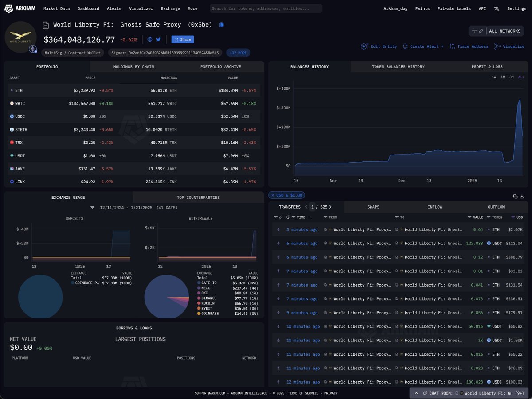This screenshot has height=399, width=532.
Task: Switch to the Portfolio Archive tab
Action: point(220,66)
